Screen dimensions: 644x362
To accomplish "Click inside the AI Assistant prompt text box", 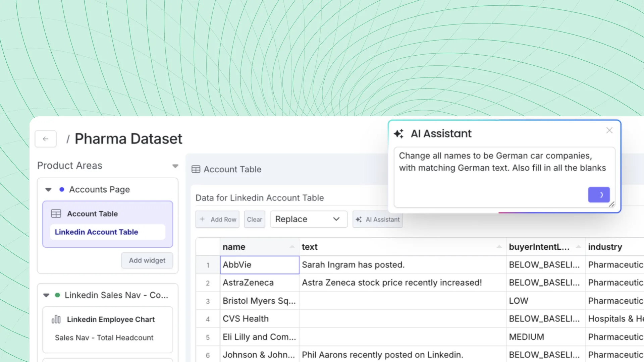I will (x=490, y=181).
